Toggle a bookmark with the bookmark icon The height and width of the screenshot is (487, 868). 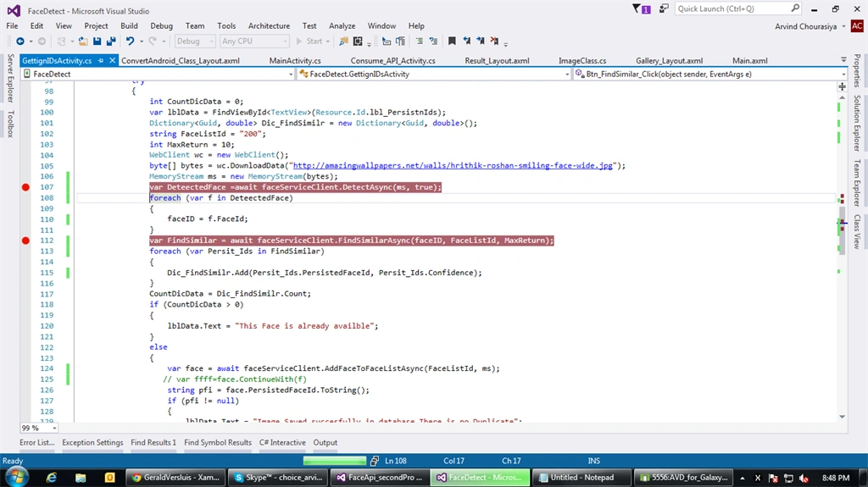[452, 41]
